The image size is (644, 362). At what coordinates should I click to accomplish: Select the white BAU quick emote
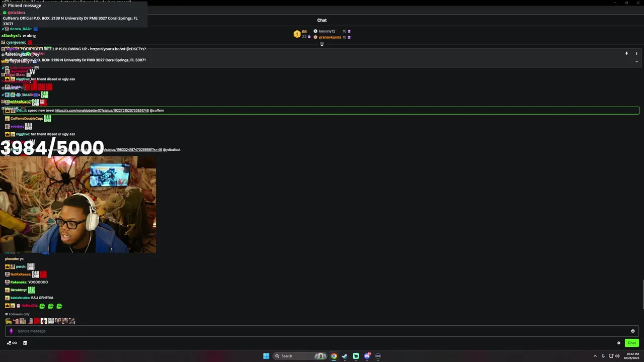[x=51, y=321]
